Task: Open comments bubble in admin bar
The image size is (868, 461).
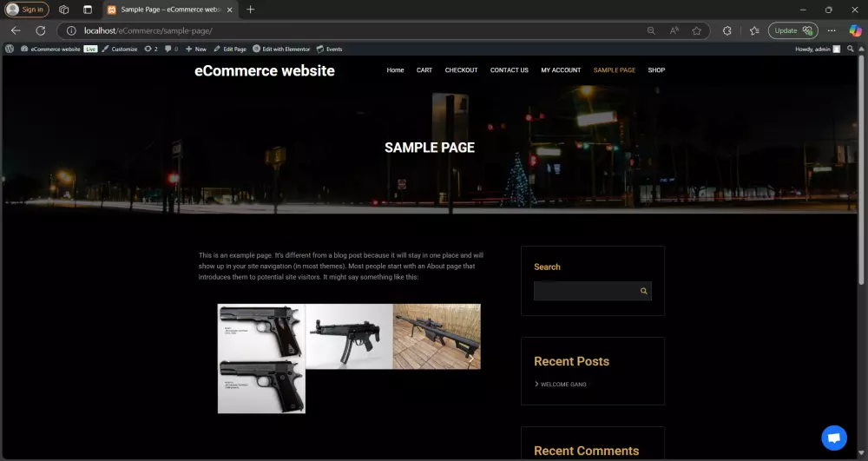Action: coord(172,49)
